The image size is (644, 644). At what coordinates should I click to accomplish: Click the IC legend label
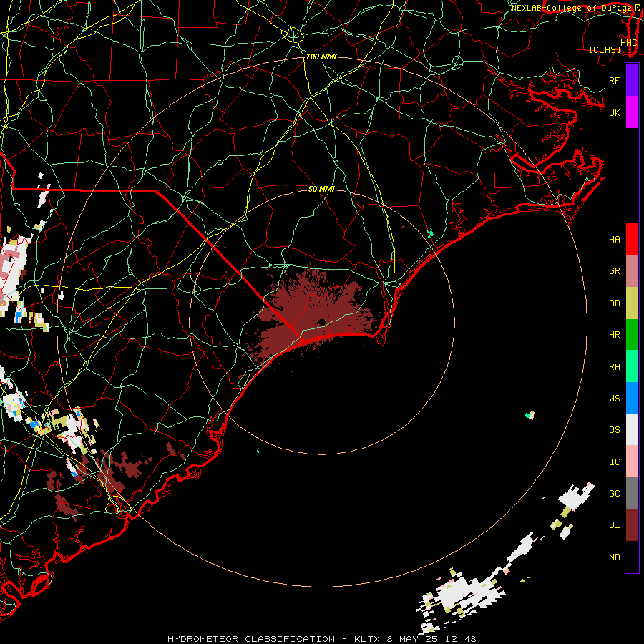click(x=614, y=462)
